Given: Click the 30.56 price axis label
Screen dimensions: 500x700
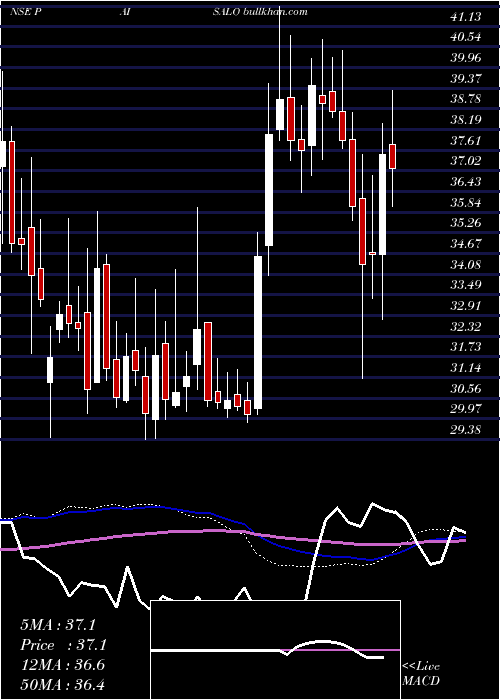Looking at the screenshot, I should pos(466,389).
